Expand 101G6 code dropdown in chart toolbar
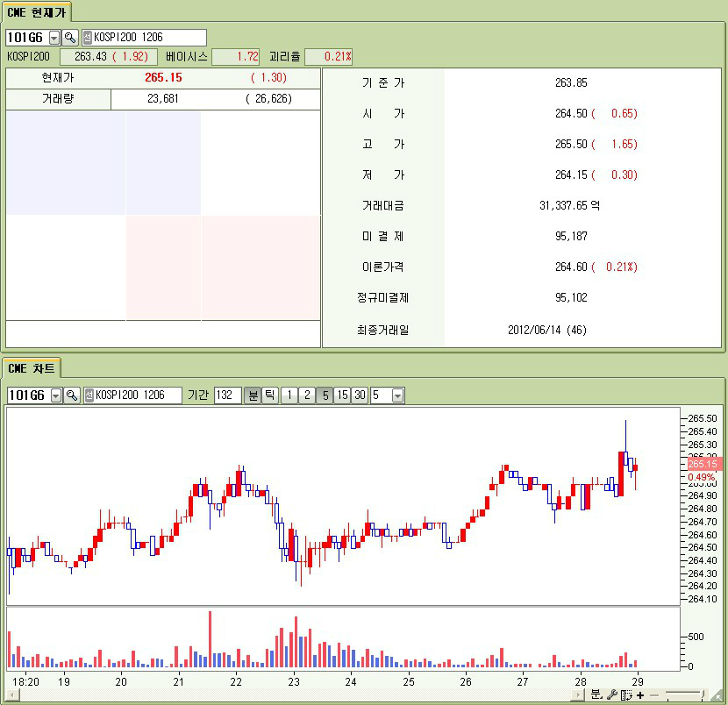The width and height of the screenshot is (728, 705). pos(56,395)
